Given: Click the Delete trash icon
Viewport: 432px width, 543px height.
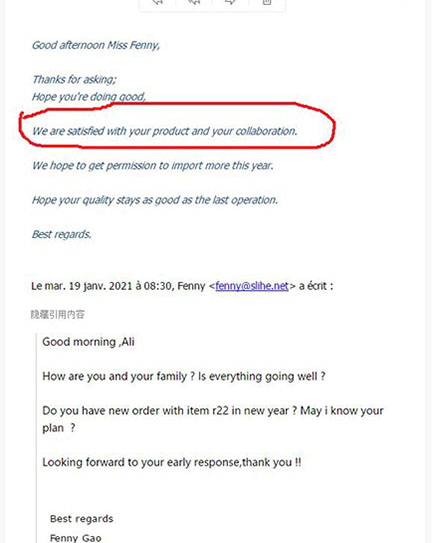Looking at the screenshot, I should 267,2.
